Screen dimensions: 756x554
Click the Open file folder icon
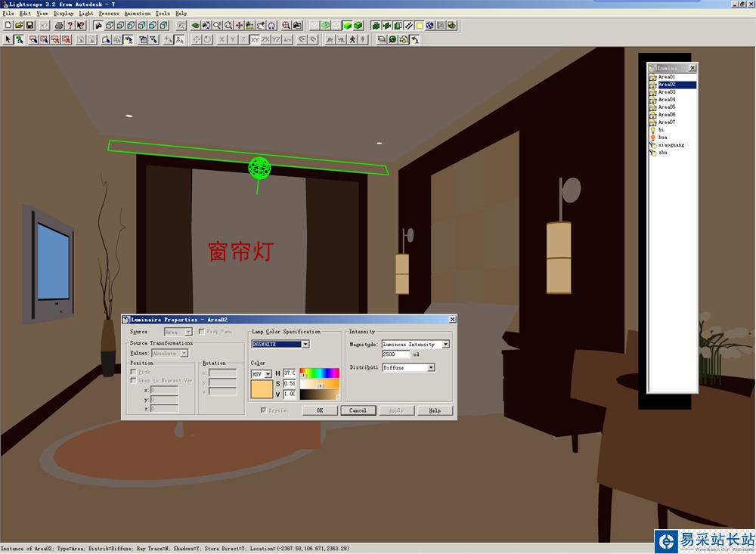pos(19,26)
